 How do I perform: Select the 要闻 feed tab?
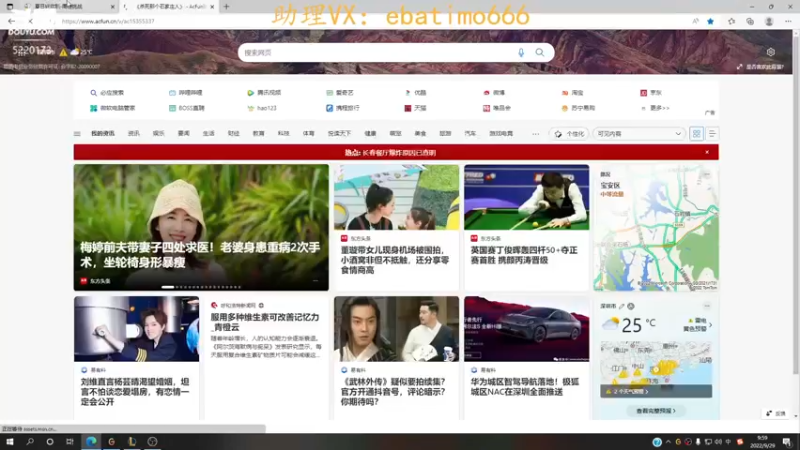[184, 134]
